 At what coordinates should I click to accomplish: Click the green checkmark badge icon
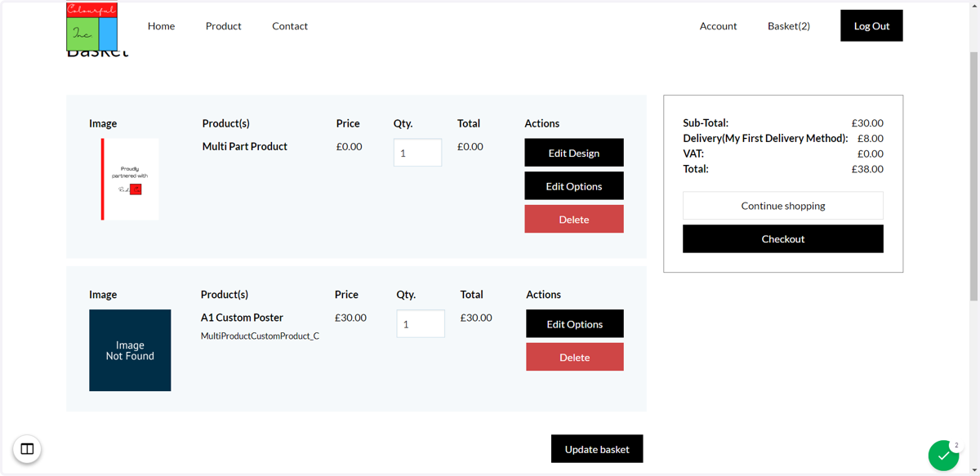[943, 456]
